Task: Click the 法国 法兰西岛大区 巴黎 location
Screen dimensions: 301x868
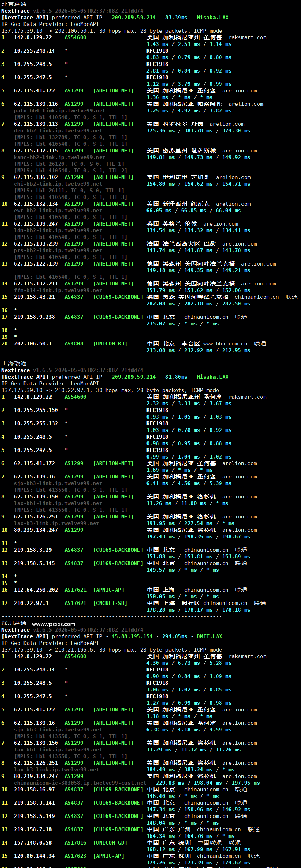Action: tap(181, 244)
